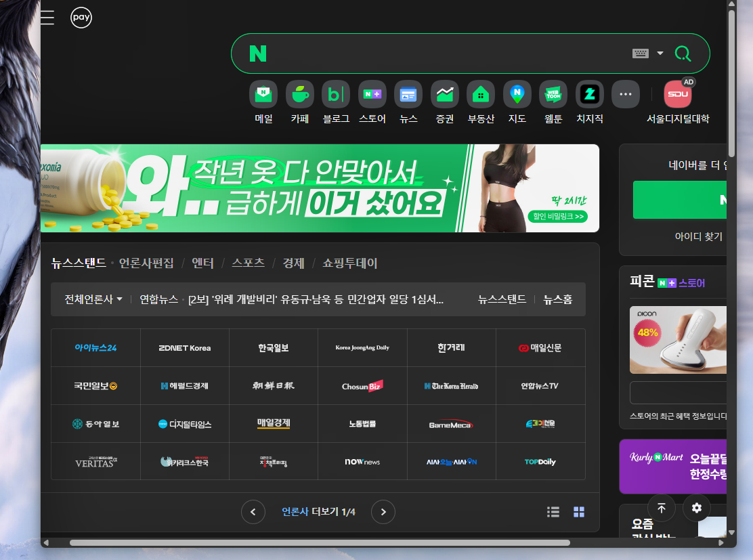This screenshot has height=560, width=753.
Task: Click the horizontal scrollbar thumb
Action: click(x=320, y=542)
